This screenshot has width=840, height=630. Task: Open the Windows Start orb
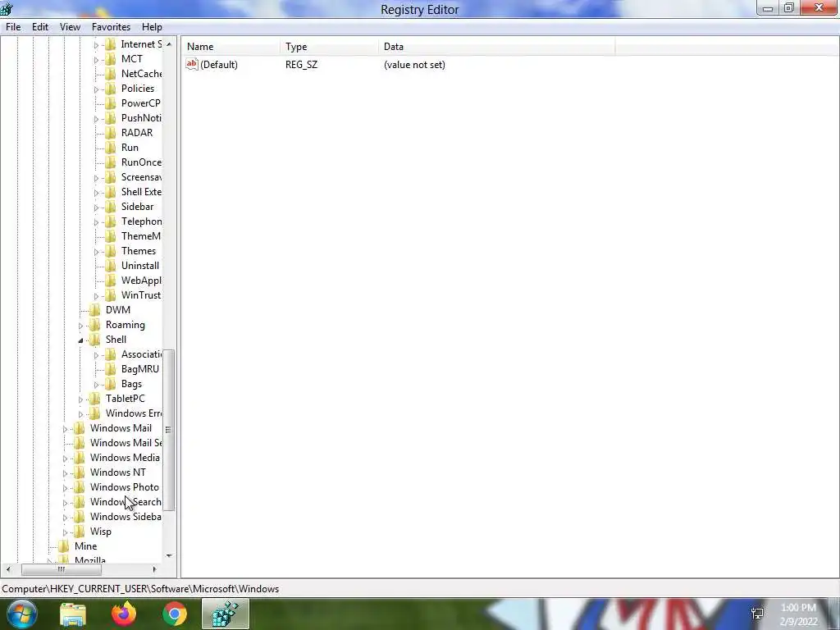coord(22,614)
